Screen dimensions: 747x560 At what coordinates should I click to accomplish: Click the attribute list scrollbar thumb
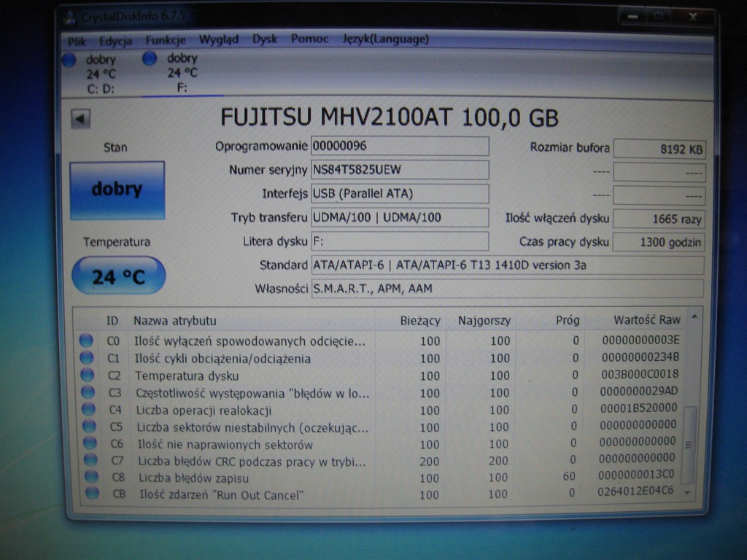689,444
